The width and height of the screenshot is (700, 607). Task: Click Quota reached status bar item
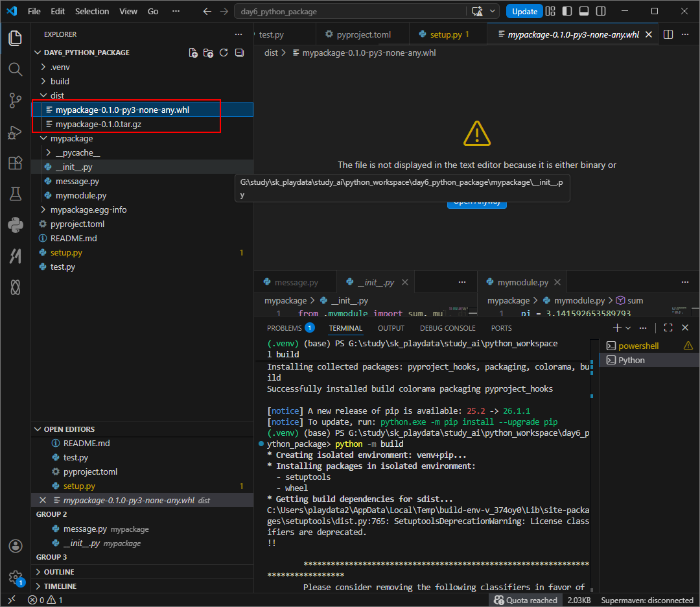pyautogui.click(x=526, y=600)
